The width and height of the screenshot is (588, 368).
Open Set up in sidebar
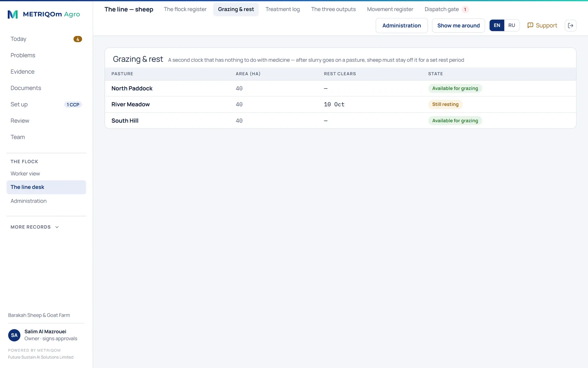[46, 105]
